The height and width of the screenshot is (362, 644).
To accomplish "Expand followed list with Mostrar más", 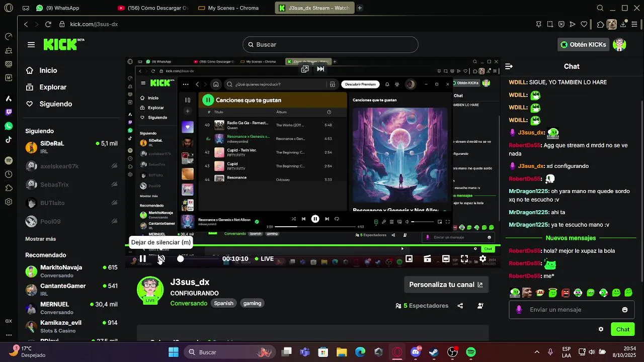I will (x=41, y=239).
